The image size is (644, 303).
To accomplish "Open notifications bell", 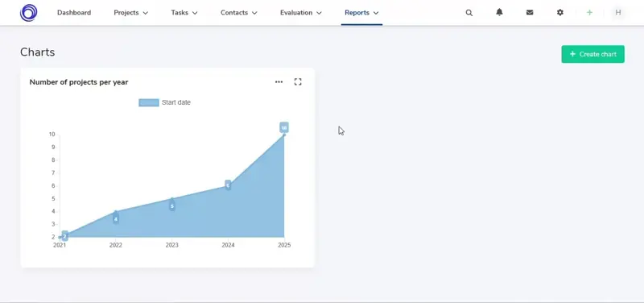I will click(499, 12).
